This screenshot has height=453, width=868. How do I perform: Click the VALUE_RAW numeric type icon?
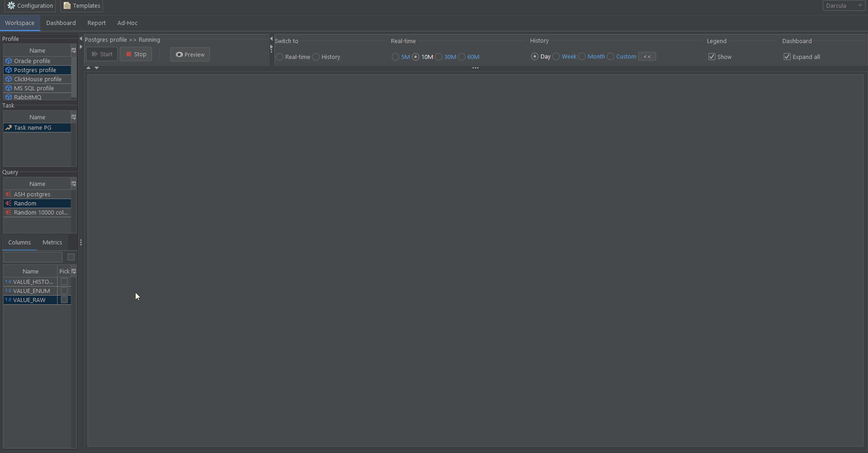[8, 300]
